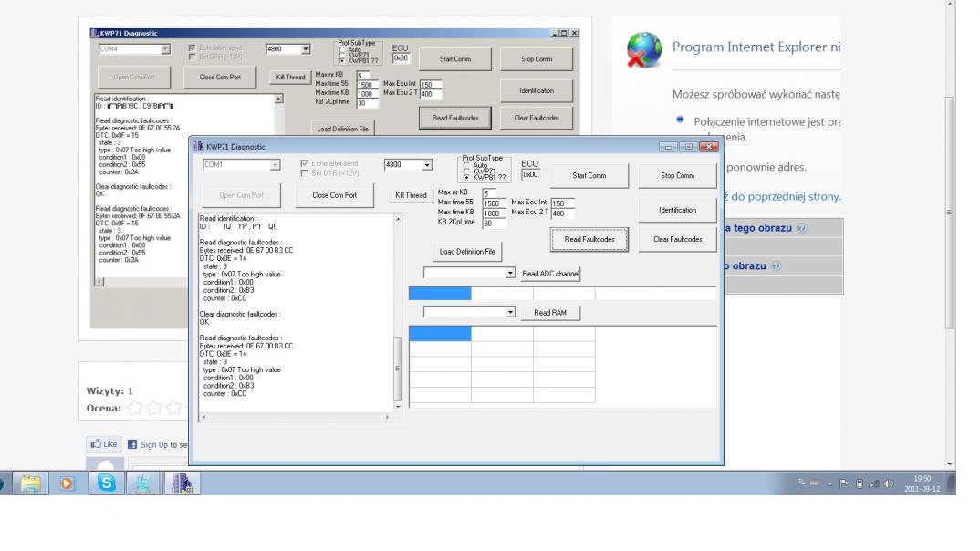The image size is (980, 551).
Task: Click front KWP71 Diagnostic title bar icon
Action: coord(199,146)
